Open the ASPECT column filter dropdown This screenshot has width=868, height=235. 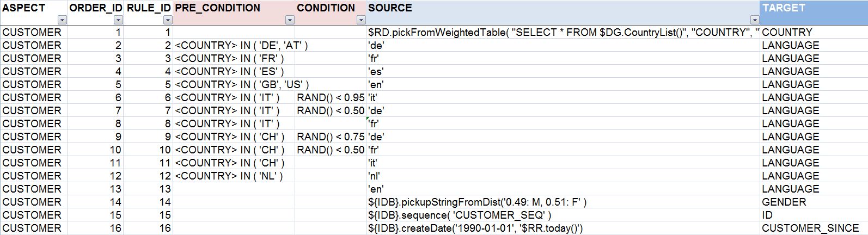coord(62,20)
